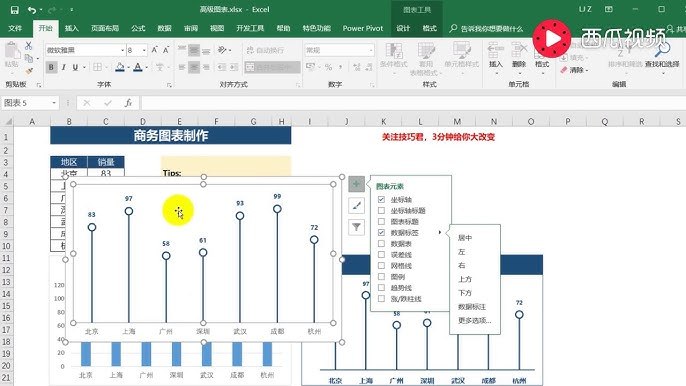Switch to the 页面布局 tab
This screenshot has height=386, width=686.
click(105, 28)
